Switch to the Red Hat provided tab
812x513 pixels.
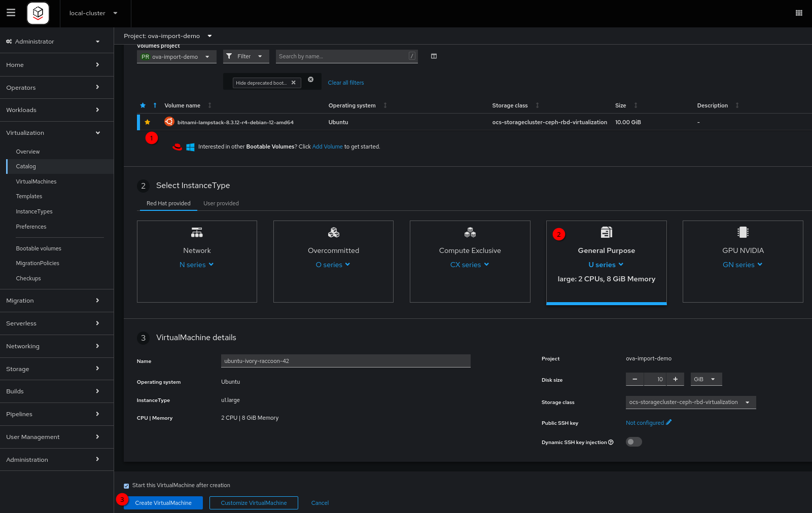tap(168, 203)
